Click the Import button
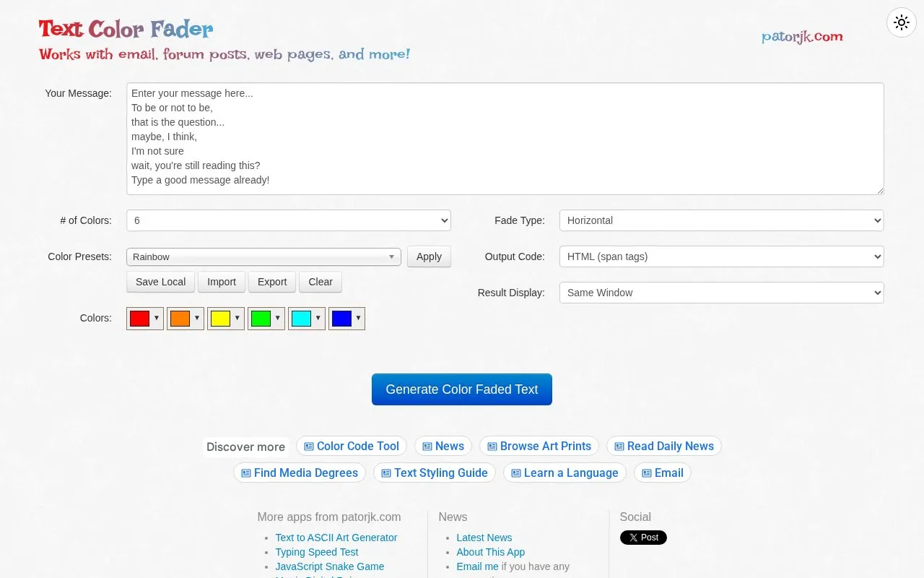 (x=222, y=282)
